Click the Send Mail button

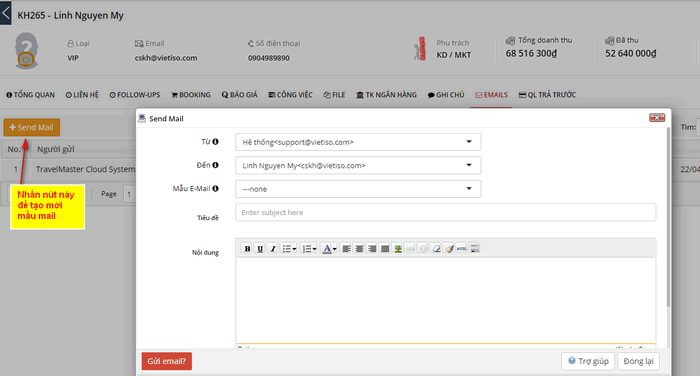32,127
